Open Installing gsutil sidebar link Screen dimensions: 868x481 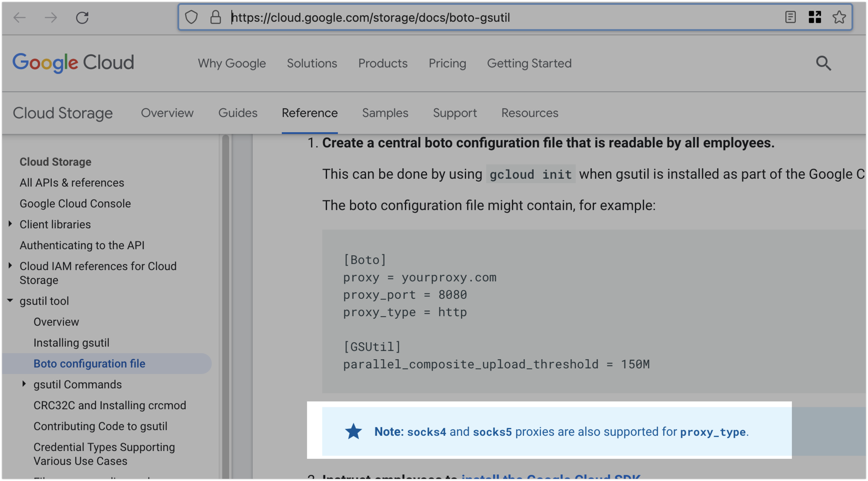71,343
